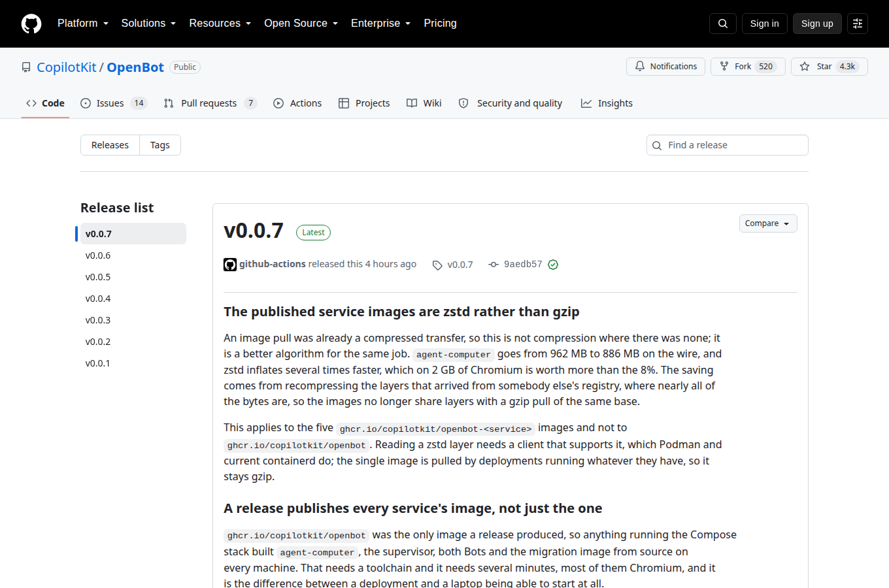The height and width of the screenshot is (588, 889).
Task: Select v0.0.4 in Release list
Action: coord(133,299)
